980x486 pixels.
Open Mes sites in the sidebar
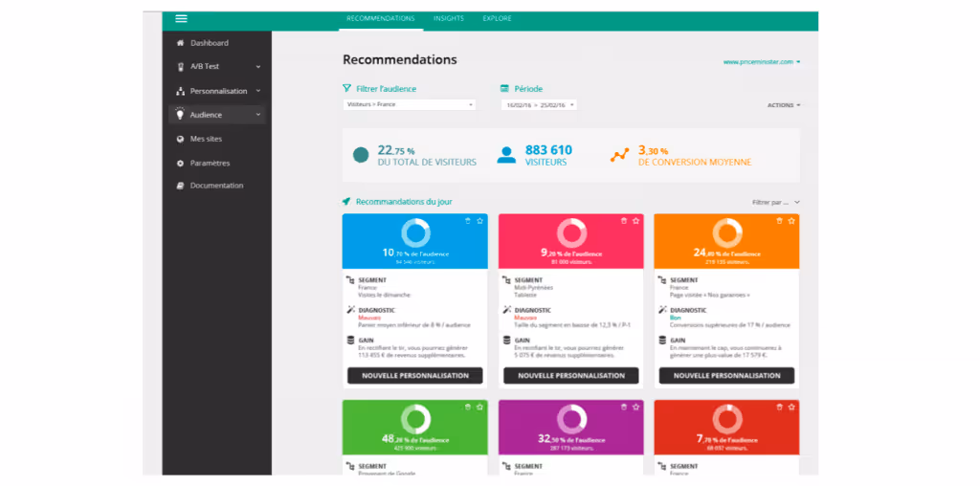207,139
